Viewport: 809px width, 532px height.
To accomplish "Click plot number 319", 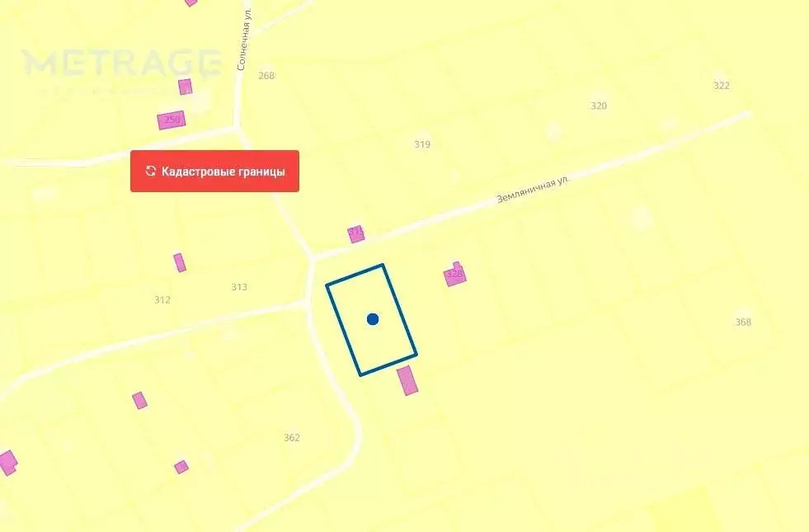I will 422,144.
